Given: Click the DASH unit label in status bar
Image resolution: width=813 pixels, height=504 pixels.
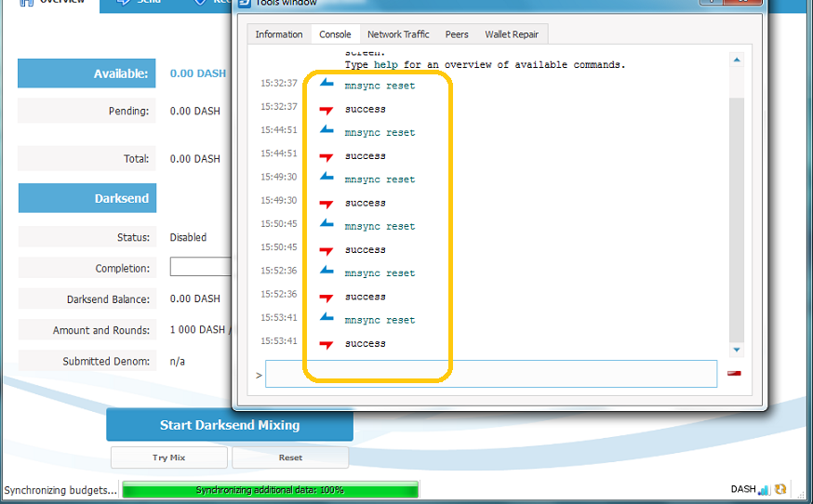Looking at the screenshot, I should coord(743,489).
